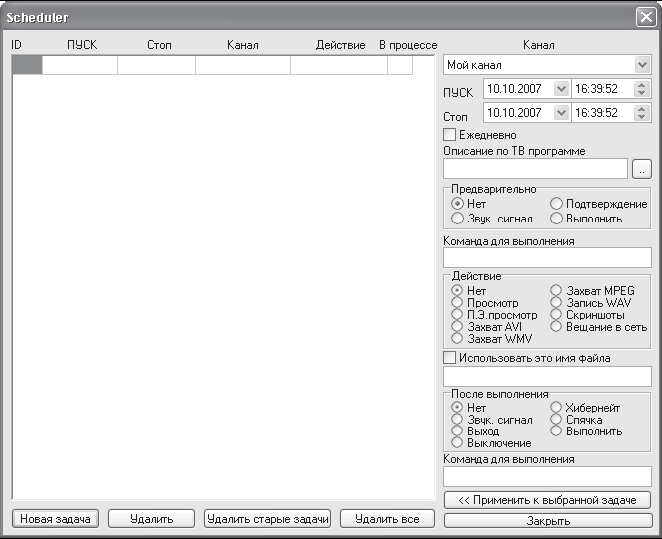The width and height of the screenshot is (662, 539).
Task: Click the Закрыть button
Action: 548,521
